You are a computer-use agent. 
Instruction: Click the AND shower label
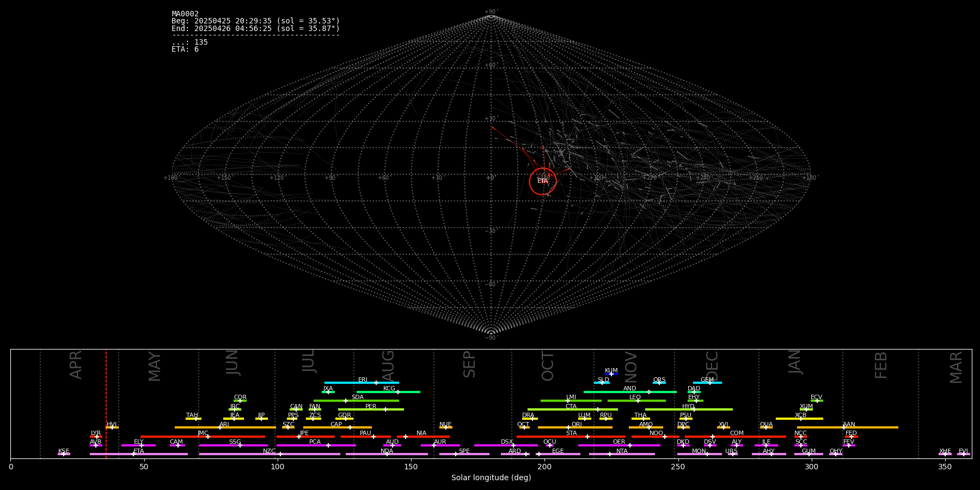coord(630,389)
